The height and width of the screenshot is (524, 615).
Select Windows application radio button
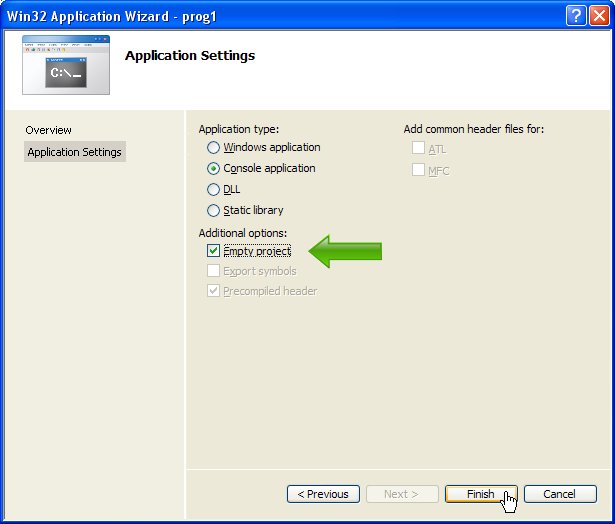coord(213,147)
